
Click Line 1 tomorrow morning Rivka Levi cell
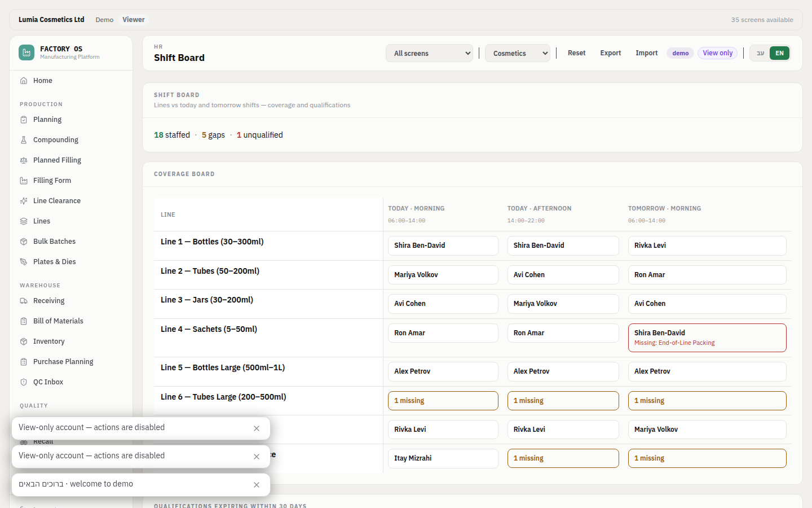(707, 246)
